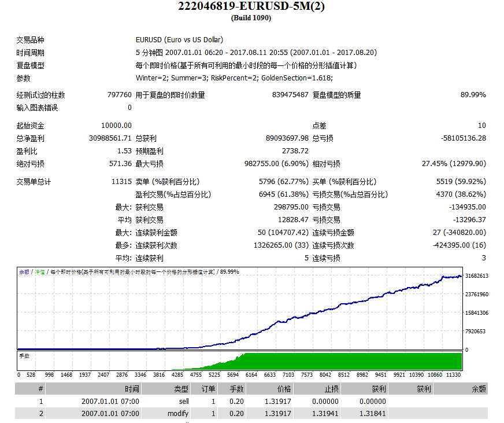Image resolution: width=504 pixels, height=423 pixels.
Task: Select the EURUSD (Euro vs US Dollar) symbol text
Action: click(x=179, y=40)
